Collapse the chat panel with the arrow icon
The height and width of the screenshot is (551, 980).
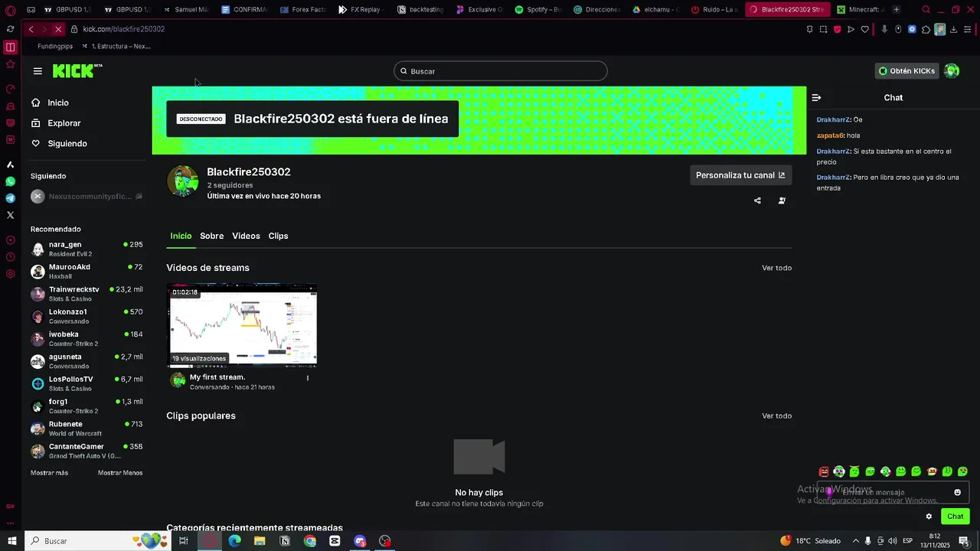click(x=816, y=98)
